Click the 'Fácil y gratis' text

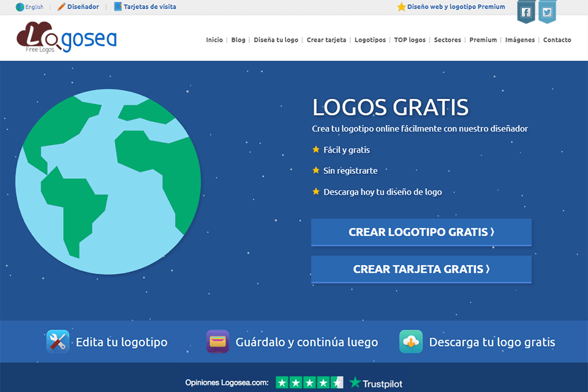coord(347,150)
